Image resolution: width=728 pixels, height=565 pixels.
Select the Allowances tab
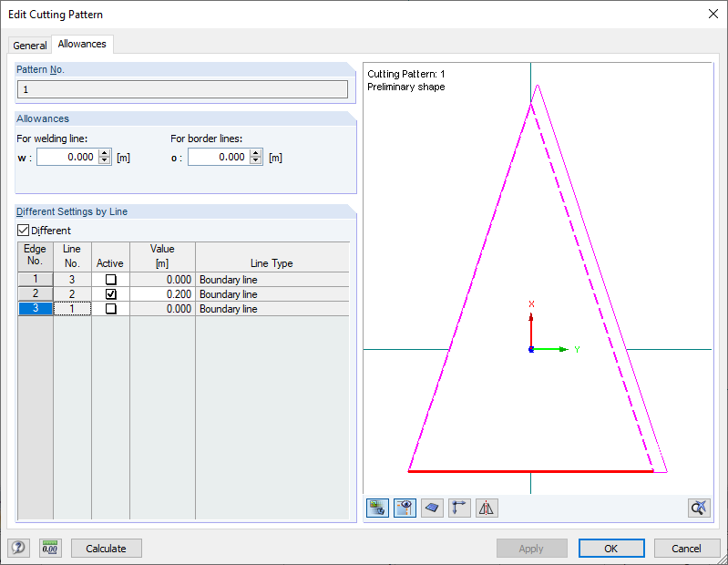pos(82,44)
